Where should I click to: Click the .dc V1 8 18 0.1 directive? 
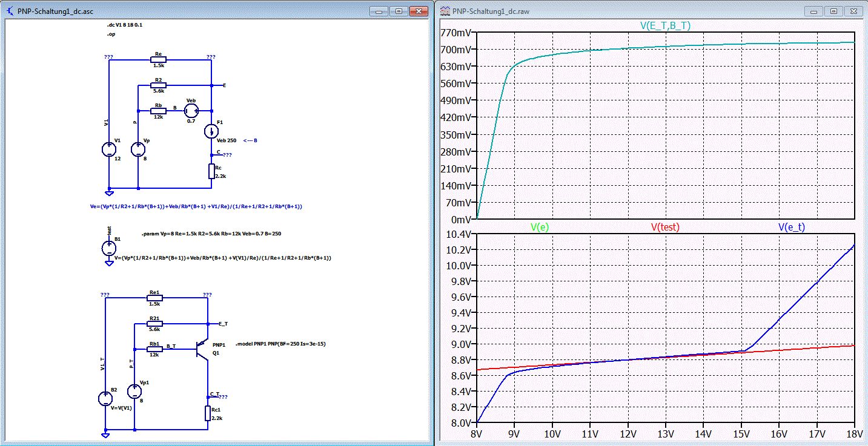pyautogui.click(x=124, y=25)
